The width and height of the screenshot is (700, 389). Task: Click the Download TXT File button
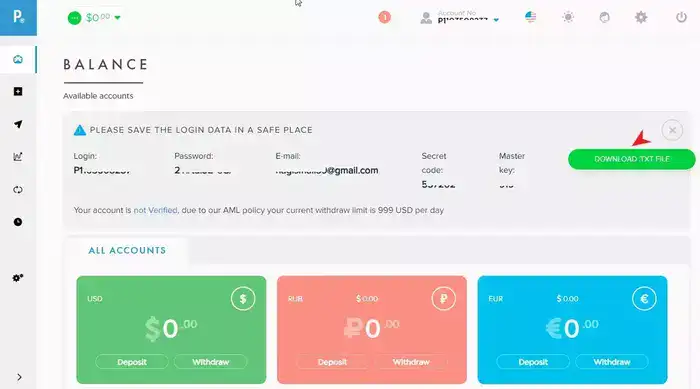[632, 159]
